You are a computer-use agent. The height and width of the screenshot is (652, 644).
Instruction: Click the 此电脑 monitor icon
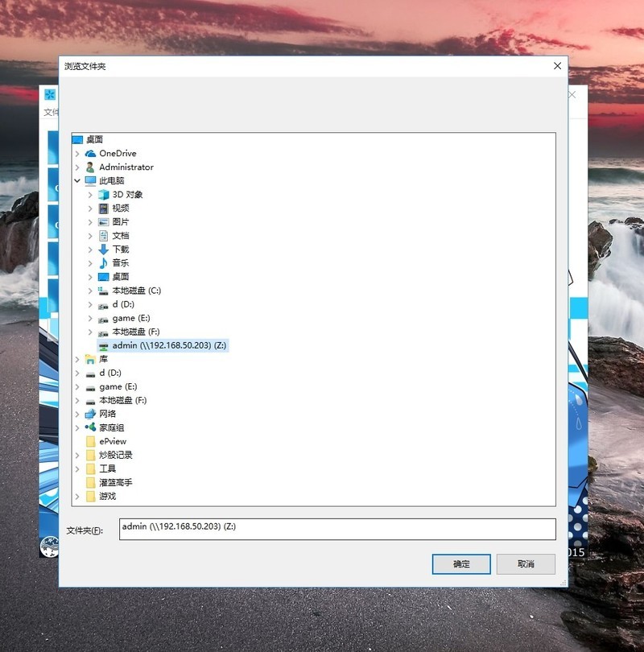click(90, 181)
